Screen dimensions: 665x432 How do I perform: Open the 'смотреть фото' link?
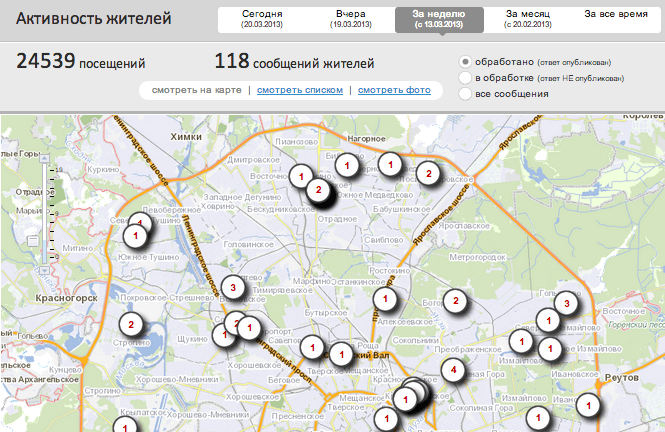pyautogui.click(x=394, y=91)
